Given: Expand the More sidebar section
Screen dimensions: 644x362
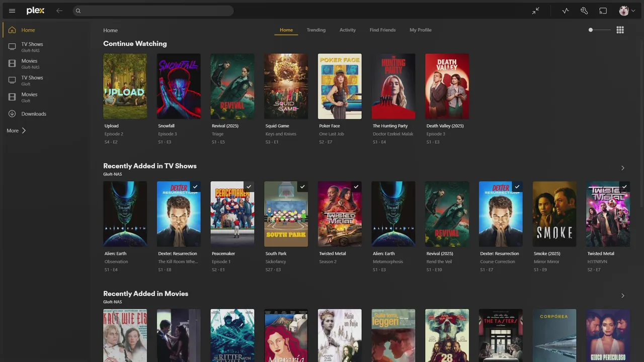Looking at the screenshot, I should 16,131.
